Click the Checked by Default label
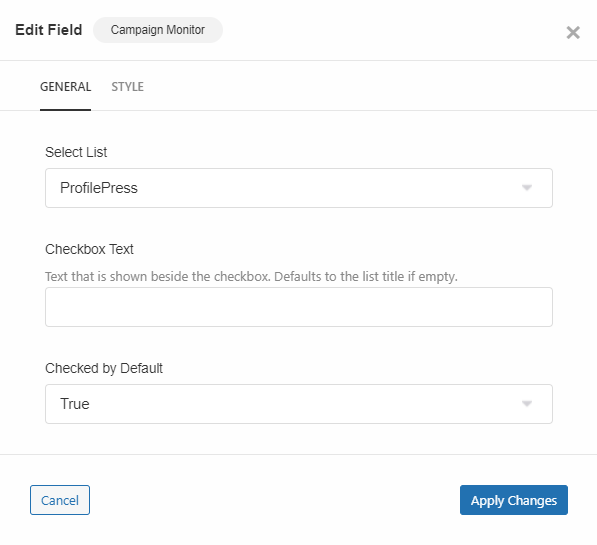This screenshot has height=545, width=597. 104,368
